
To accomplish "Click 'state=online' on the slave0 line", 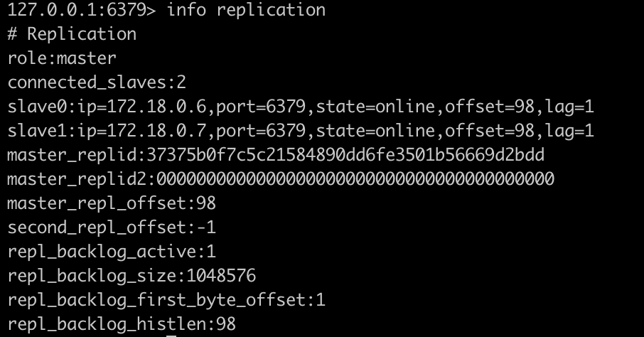I will click(x=375, y=107).
